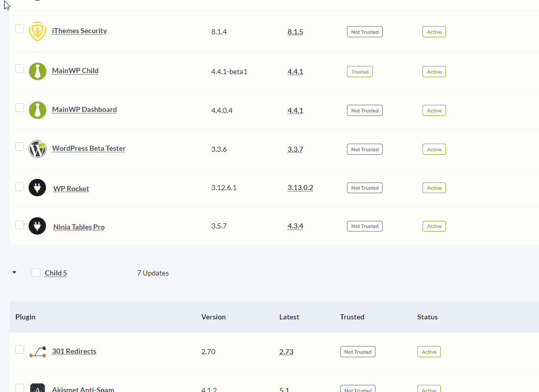Open MainWP Child latest version 4.4.1
Viewport: 539px width, 392px height.
coord(295,72)
